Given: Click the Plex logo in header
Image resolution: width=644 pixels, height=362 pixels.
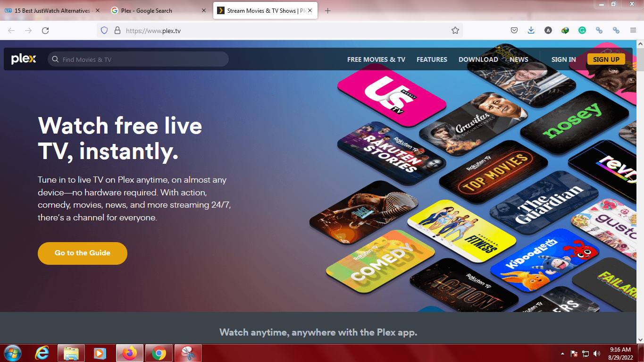Looking at the screenshot, I should pyautogui.click(x=24, y=59).
